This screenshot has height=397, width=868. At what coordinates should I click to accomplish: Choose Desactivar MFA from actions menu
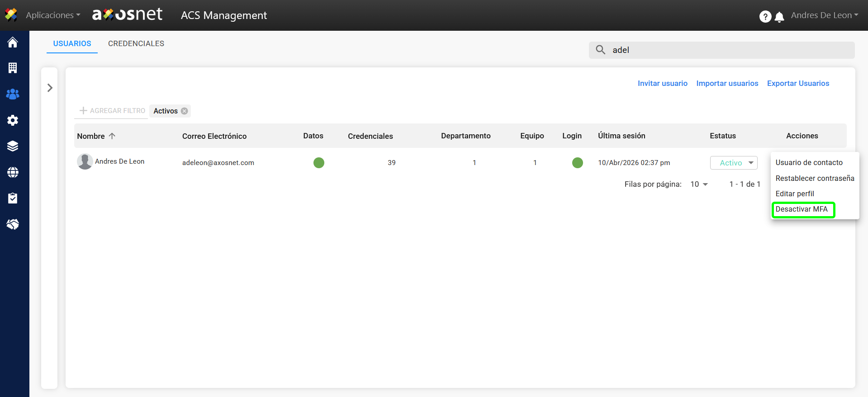click(x=802, y=209)
